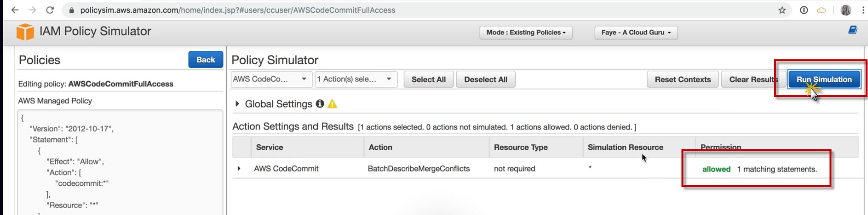The width and height of the screenshot is (868, 215).
Task: Open the AWS CodeCommit service dropdown
Action: [270, 79]
